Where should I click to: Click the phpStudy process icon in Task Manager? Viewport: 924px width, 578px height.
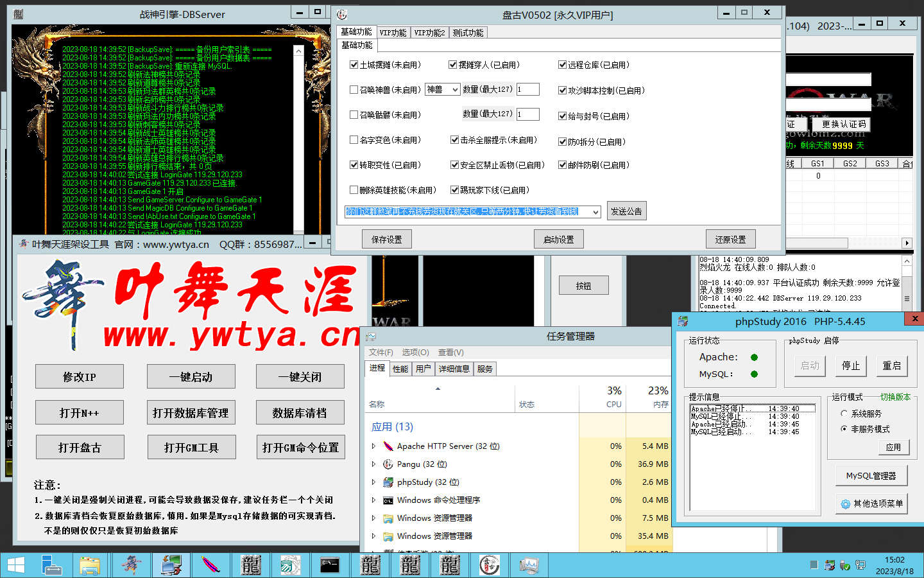(388, 482)
